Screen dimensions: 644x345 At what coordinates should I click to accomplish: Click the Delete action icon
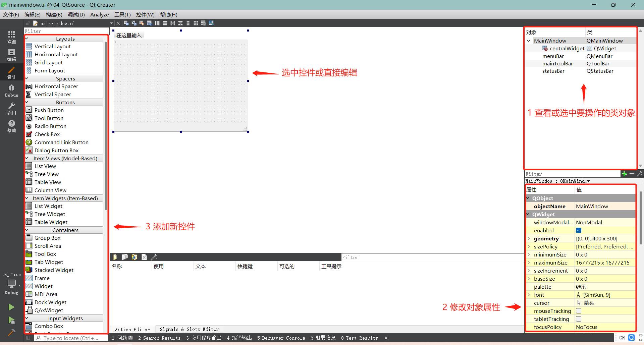coord(144,257)
